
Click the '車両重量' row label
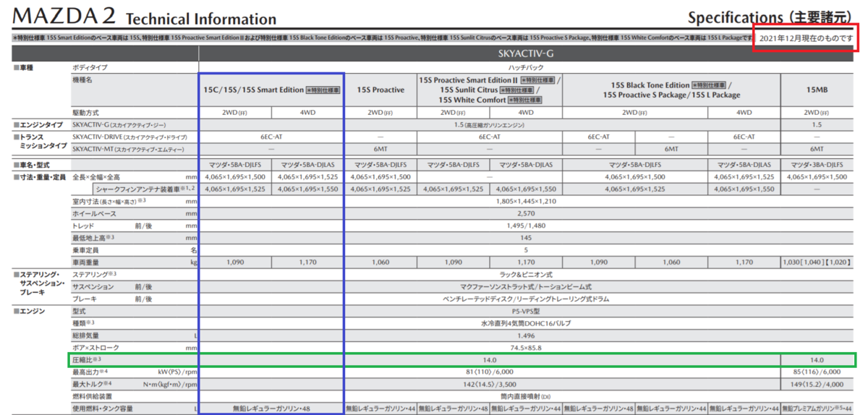85,262
